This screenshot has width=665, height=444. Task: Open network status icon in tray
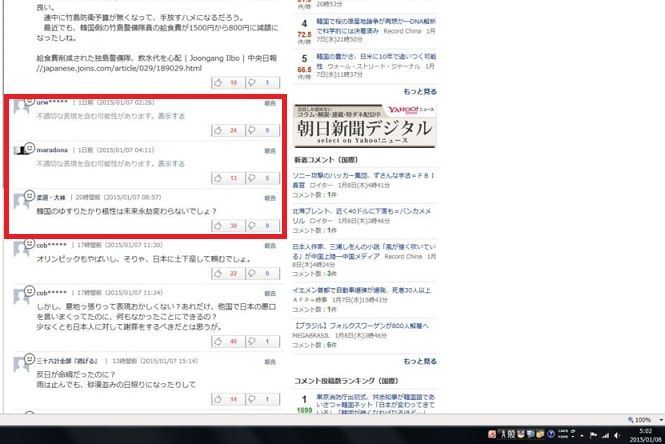point(605,435)
